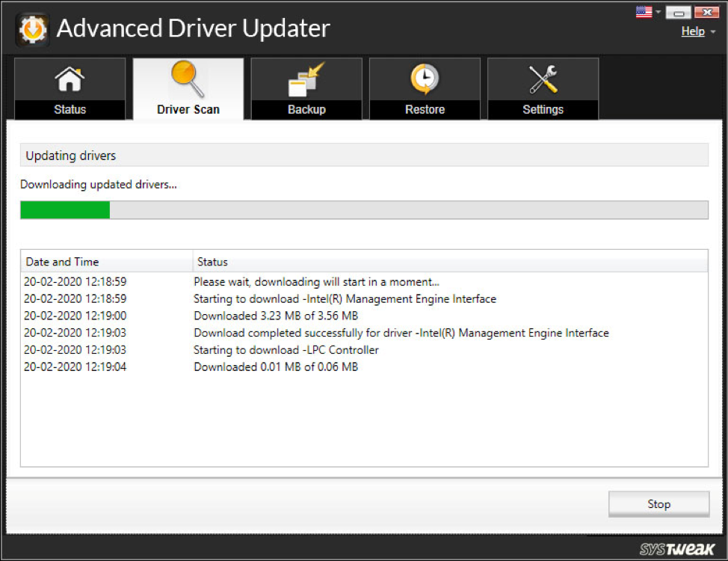Screen dimensions: 728x561
Task: Click timestamp 20-02-2020 12:19:00
Action: (75, 316)
